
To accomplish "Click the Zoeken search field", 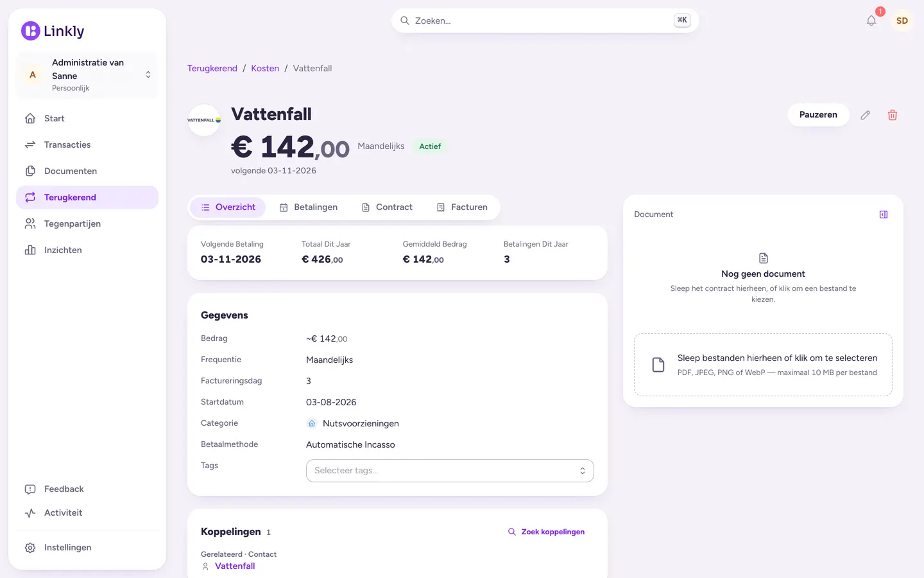I will point(545,21).
